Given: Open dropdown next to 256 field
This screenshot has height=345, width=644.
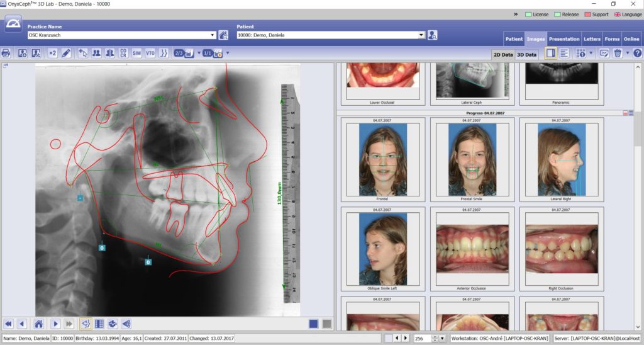Looking at the screenshot, I should point(442,339).
